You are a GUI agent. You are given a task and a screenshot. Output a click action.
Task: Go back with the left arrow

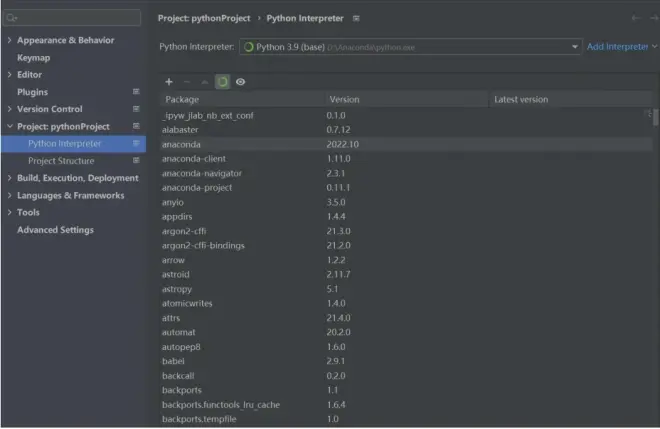tap(636, 18)
